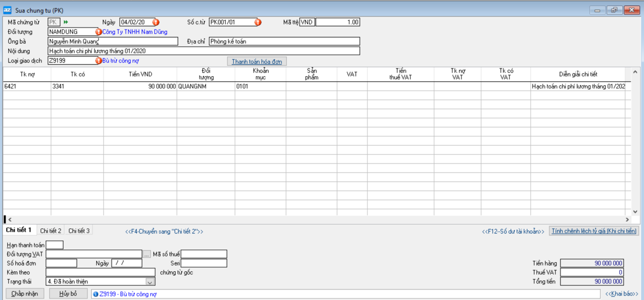The height and width of the screenshot is (300, 644).
Task: Click the Nội dung text field
Action: [203, 51]
